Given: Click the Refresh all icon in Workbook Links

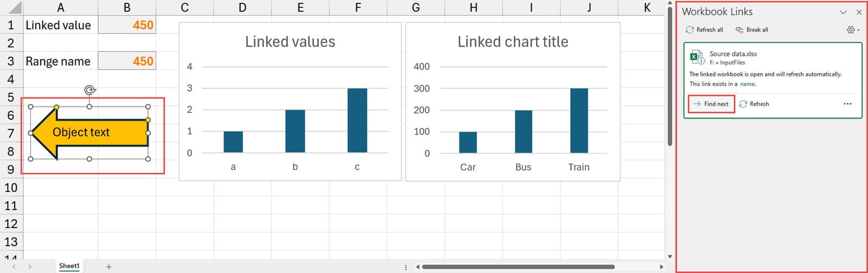Looking at the screenshot, I should (690, 30).
